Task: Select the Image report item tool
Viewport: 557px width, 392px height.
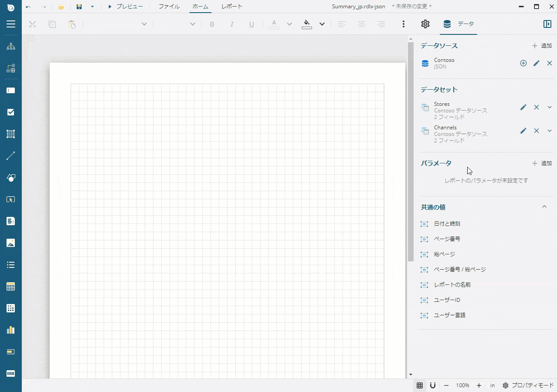Action: click(x=10, y=243)
